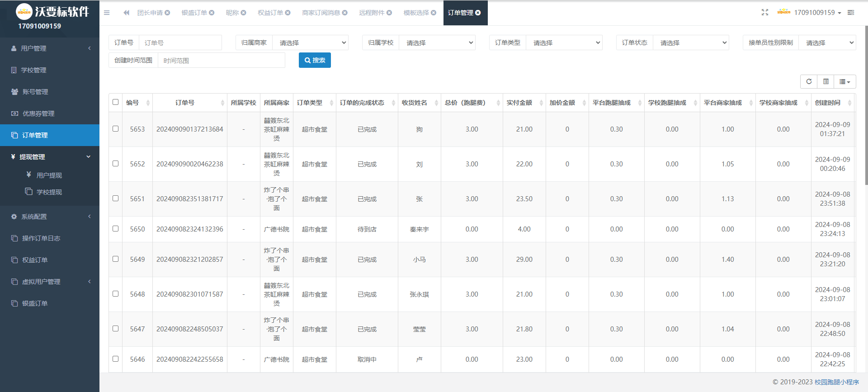Screen dimensions: 868x392
Task: Tick the checkbox for order 5648
Action: [115, 294]
